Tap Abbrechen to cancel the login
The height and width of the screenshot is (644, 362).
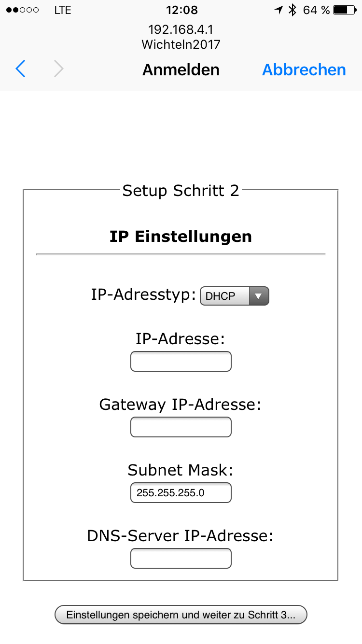coord(304,70)
